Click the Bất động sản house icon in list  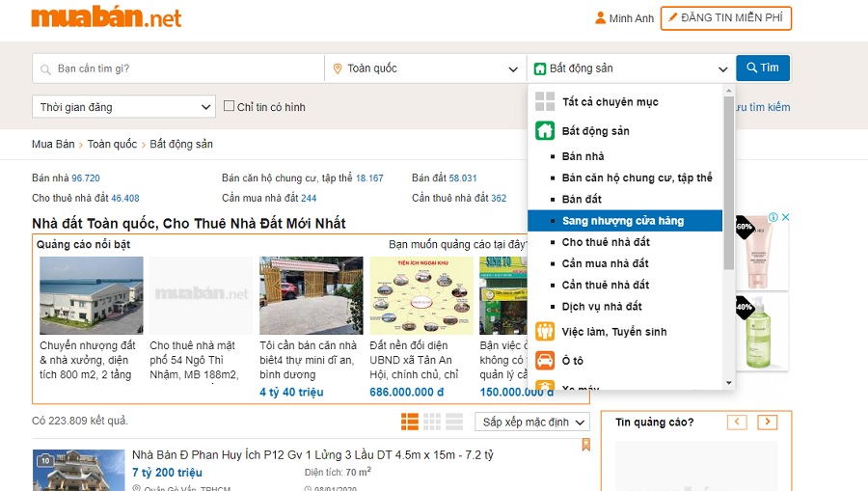545,130
